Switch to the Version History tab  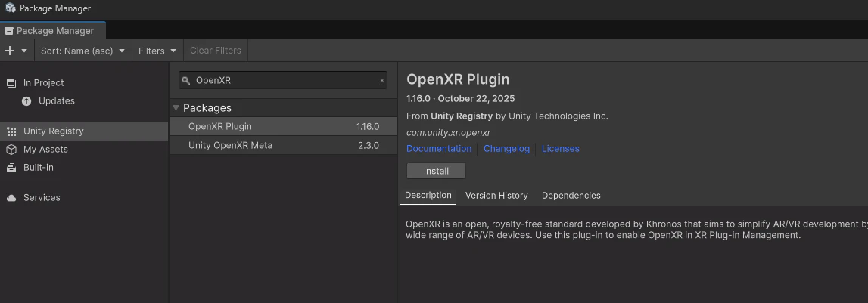coord(496,196)
